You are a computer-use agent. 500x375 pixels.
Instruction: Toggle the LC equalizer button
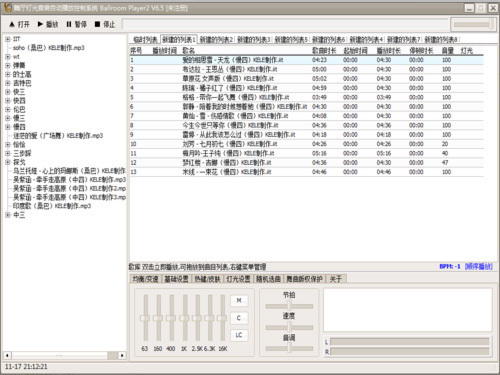point(239,335)
